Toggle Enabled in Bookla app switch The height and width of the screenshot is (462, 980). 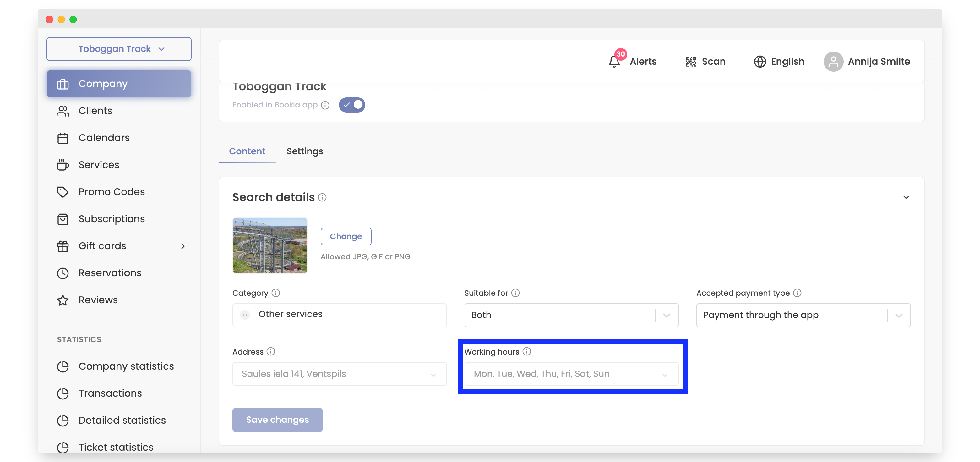[352, 105]
